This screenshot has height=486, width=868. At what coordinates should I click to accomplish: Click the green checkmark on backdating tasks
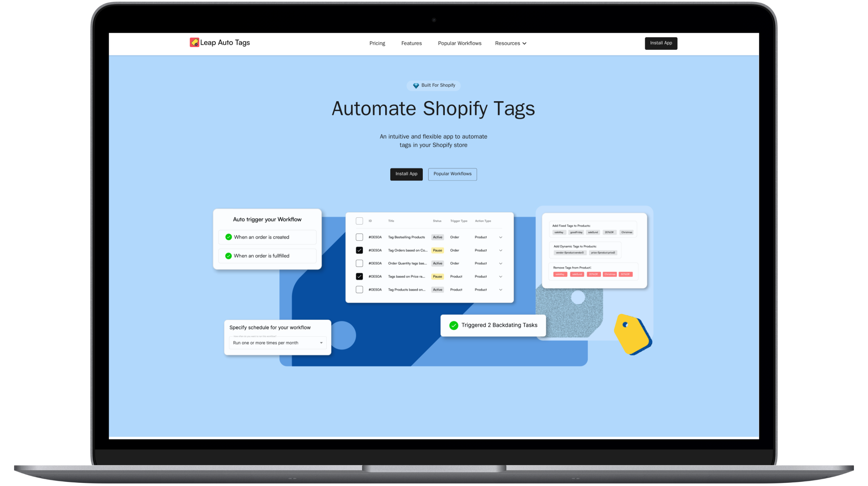point(454,325)
